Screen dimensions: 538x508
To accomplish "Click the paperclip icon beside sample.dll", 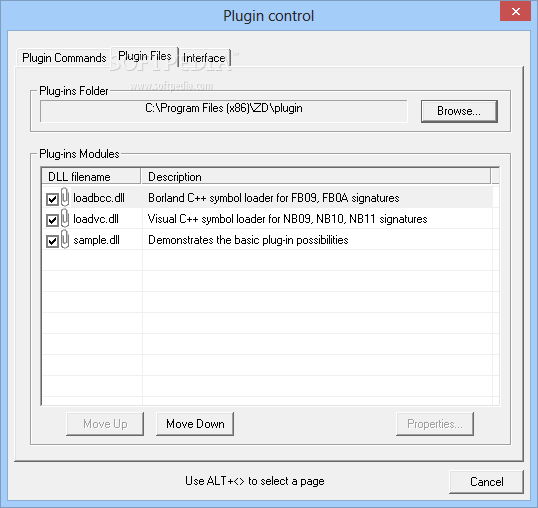I will 65,239.
